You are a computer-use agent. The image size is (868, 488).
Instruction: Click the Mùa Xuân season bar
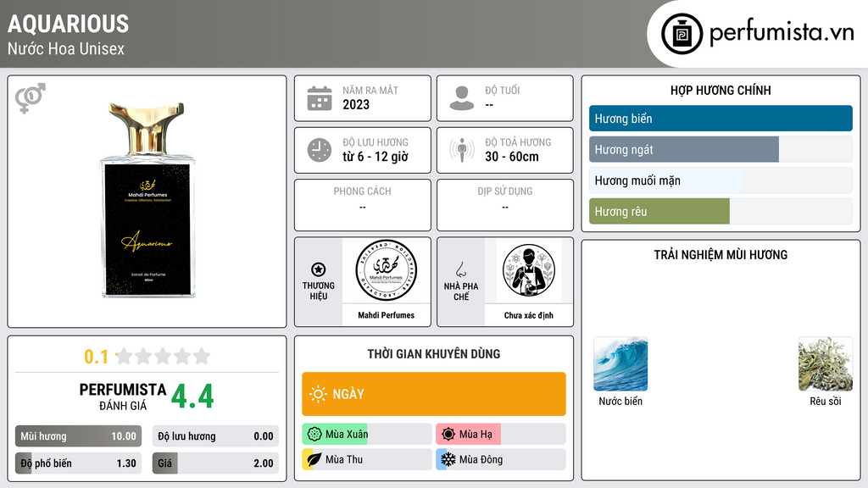367,435
